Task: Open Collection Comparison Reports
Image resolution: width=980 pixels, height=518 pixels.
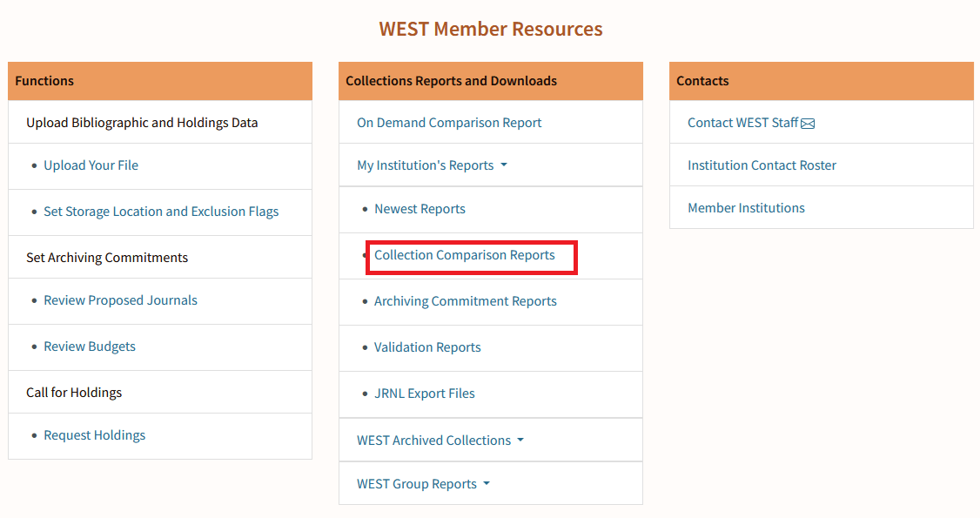Action: (465, 255)
